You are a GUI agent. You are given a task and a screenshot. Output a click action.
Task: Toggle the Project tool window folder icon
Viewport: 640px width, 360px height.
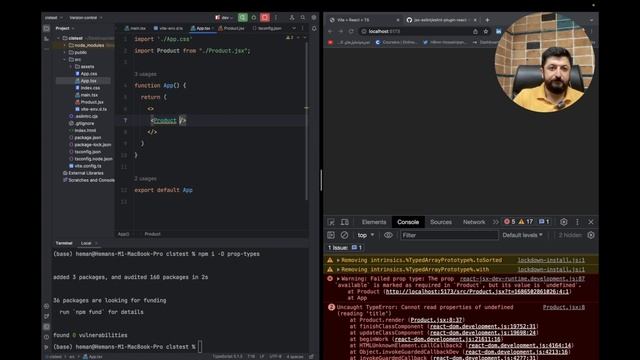point(46,29)
